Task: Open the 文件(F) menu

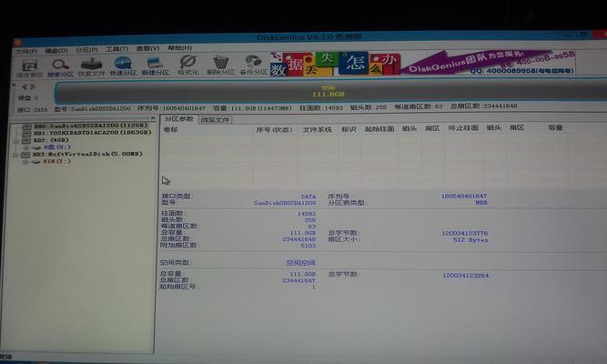Action: (26, 52)
